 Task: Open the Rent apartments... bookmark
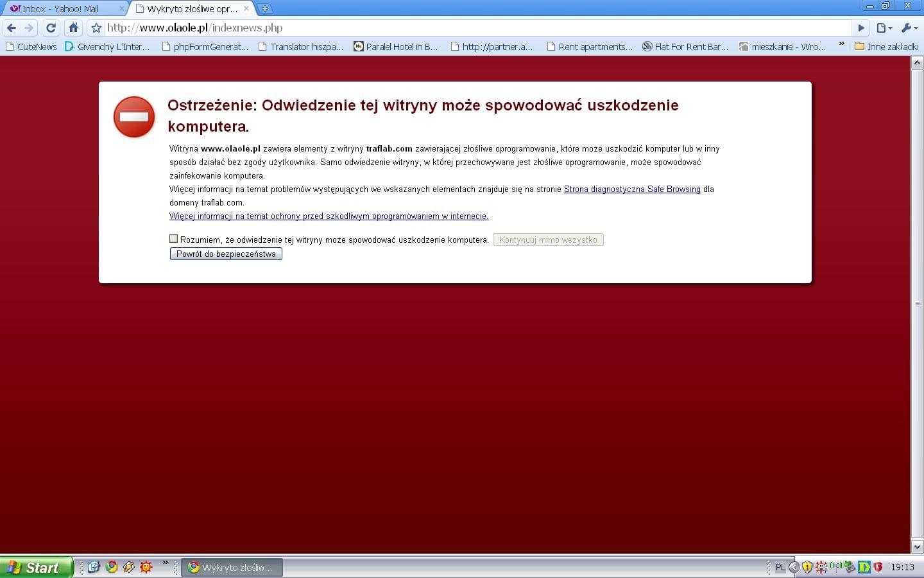click(589, 47)
